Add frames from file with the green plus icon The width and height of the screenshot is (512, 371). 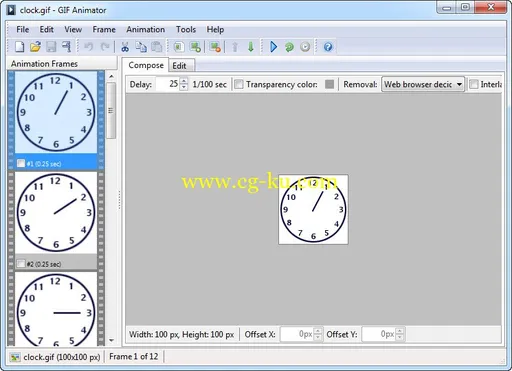click(195, 47)
